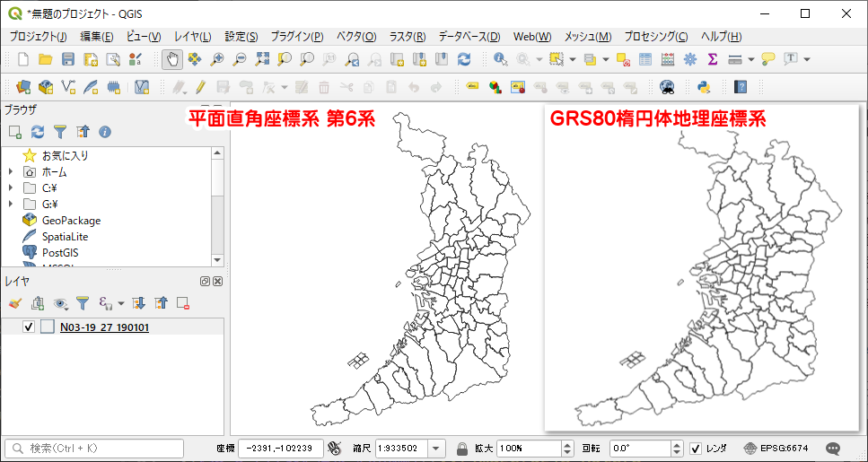Expand the ホーム tree node
Image resolution: width=868 pixels, height=462 pixels.
[x=10, y=171]
